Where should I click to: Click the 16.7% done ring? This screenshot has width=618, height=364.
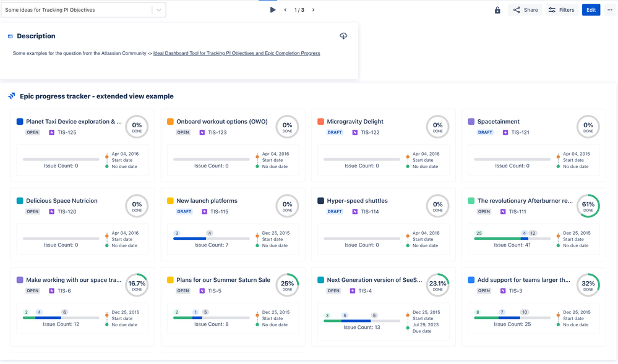137,285
